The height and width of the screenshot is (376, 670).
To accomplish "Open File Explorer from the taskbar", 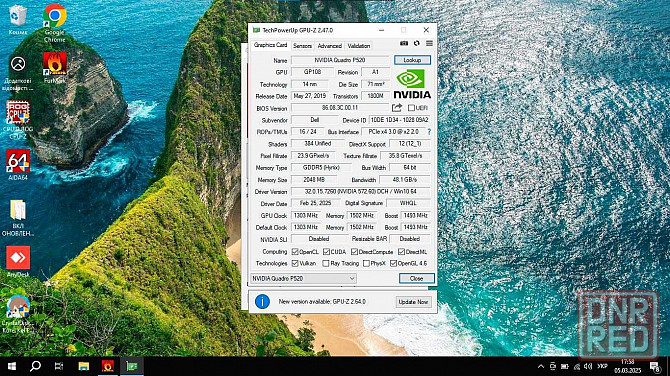I will pos(84,366).
